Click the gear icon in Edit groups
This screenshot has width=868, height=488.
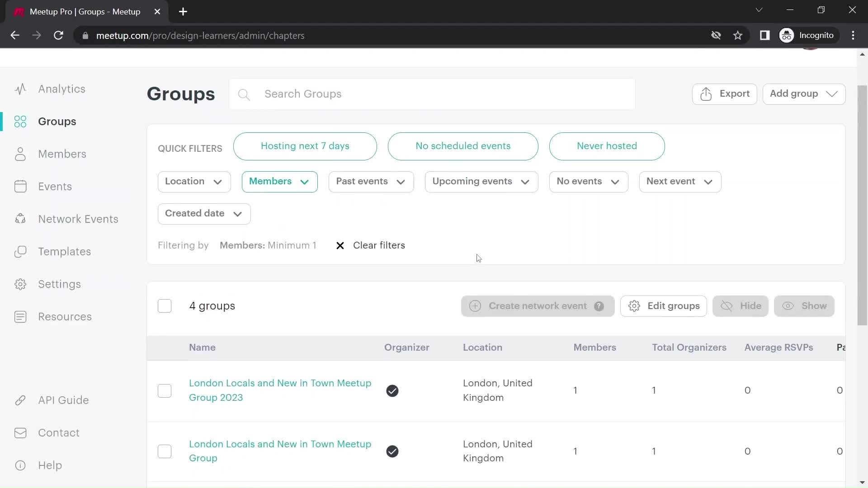pos(634,306)
